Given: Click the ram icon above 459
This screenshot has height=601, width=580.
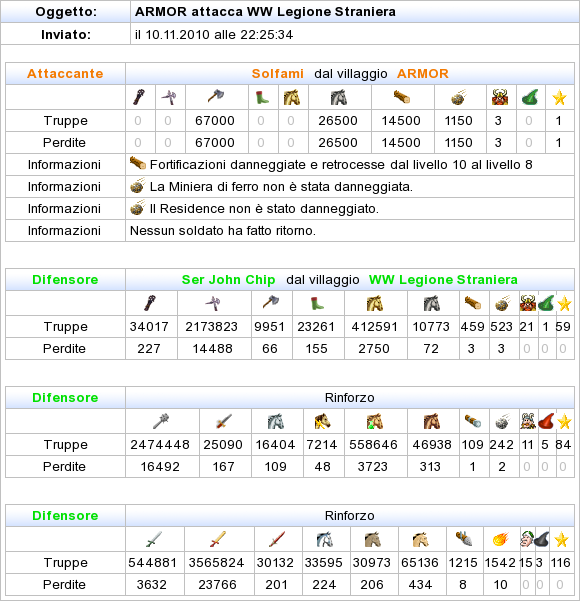Looking at the screenshot, I should tap(472, 303).
